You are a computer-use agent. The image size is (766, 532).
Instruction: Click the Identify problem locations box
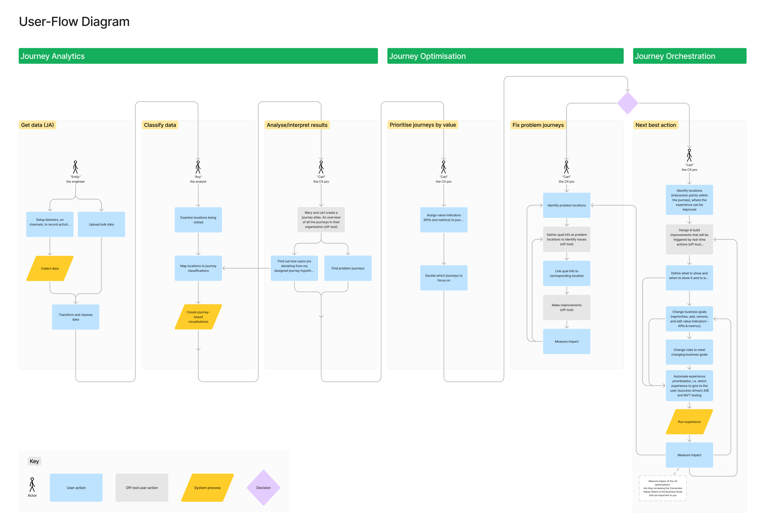[x=566, y=205]
